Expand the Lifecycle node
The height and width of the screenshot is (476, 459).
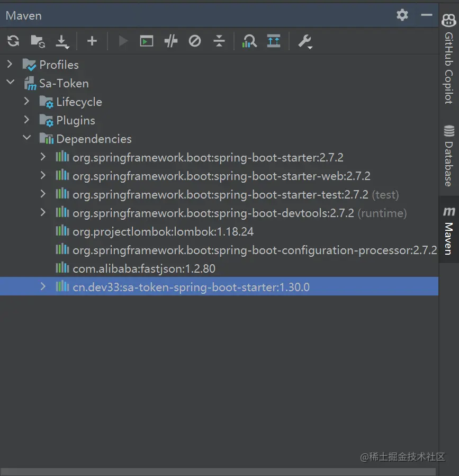(26, 101)
